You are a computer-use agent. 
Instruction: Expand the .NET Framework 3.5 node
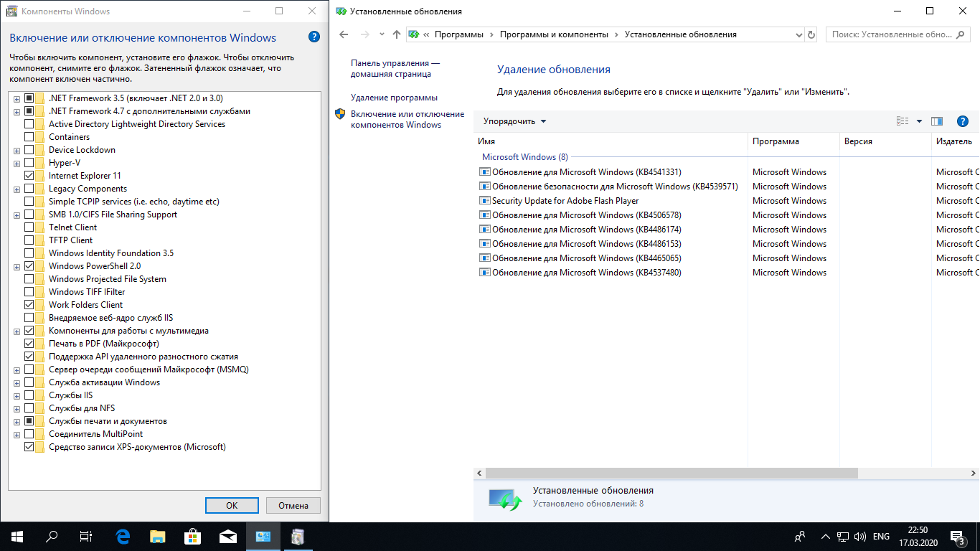click(17, 98)
